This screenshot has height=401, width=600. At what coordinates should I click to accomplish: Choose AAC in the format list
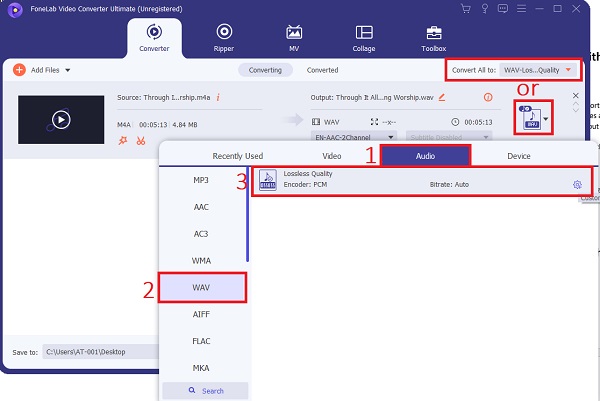(x=201, y=207)
